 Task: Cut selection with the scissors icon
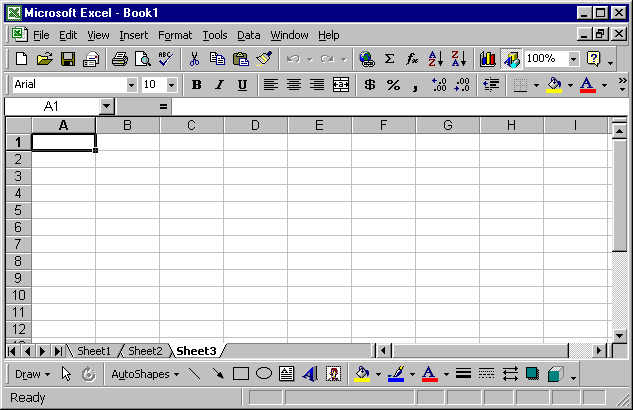195,59
